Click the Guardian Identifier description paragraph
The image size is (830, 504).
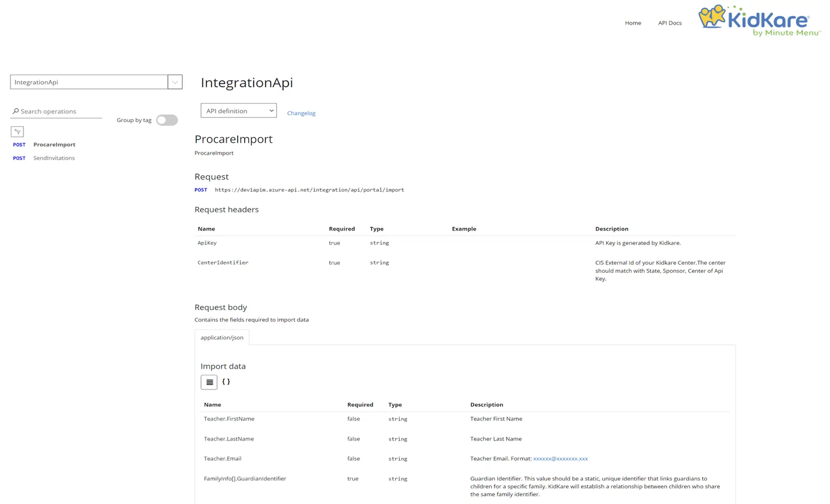tap(595, 486)
